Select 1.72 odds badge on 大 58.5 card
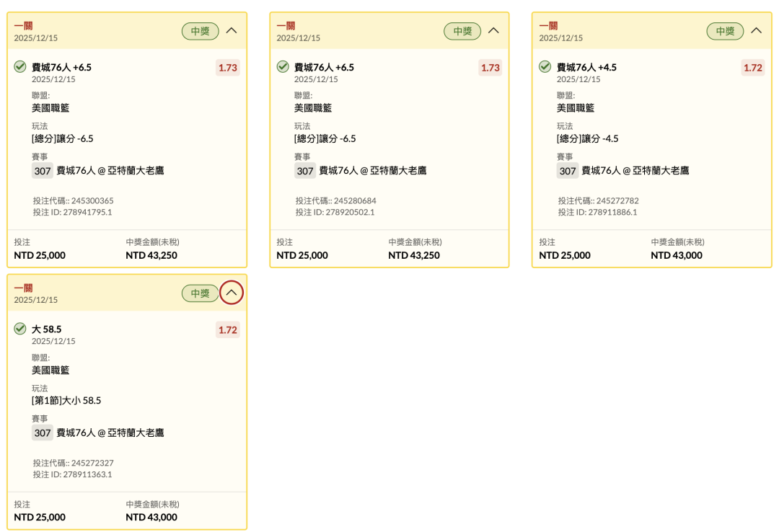 tap(227, 330)
